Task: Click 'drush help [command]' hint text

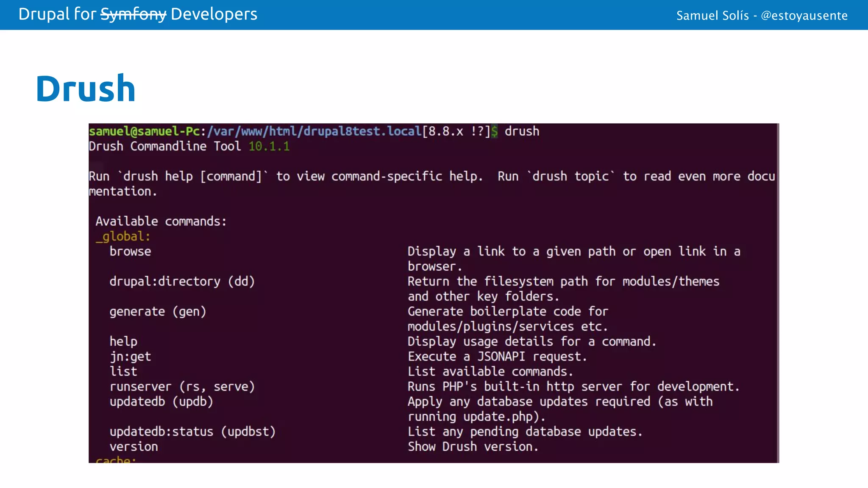Action: [x=192, y=176]
